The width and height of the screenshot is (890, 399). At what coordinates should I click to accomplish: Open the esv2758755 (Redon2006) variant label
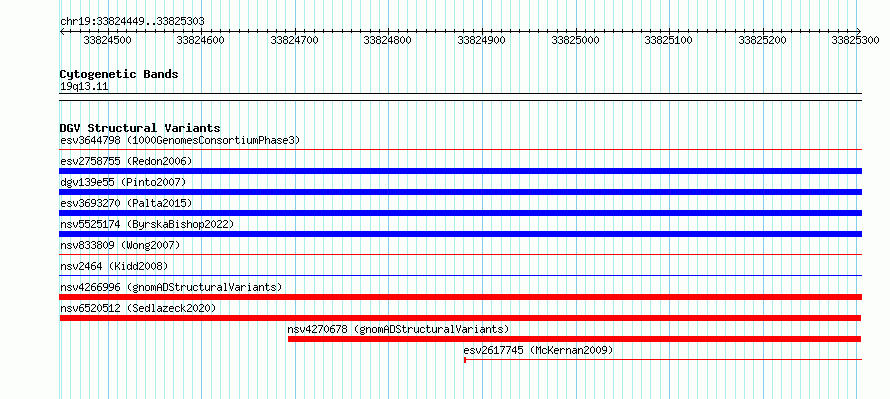click(x=126, y=161)
